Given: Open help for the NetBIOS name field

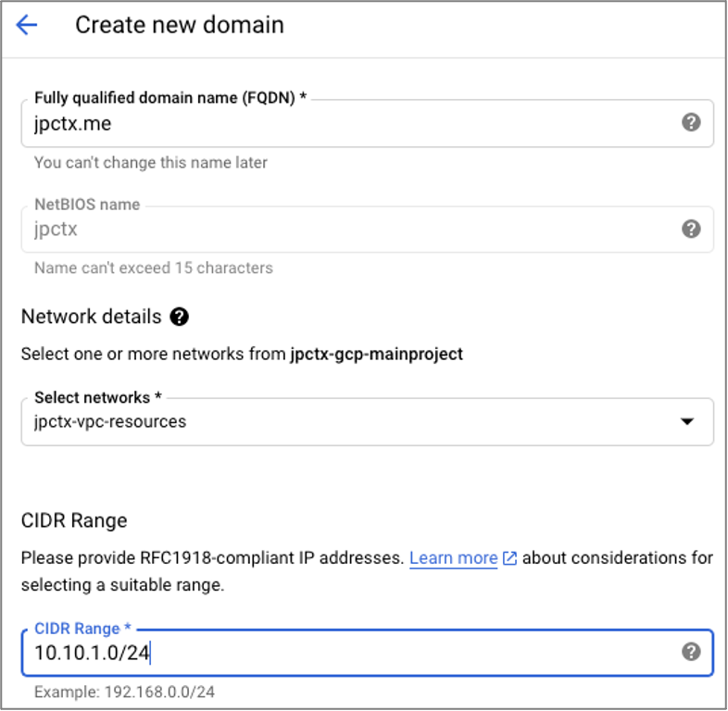Looking at the screenshot, I should tap(691, 229).
